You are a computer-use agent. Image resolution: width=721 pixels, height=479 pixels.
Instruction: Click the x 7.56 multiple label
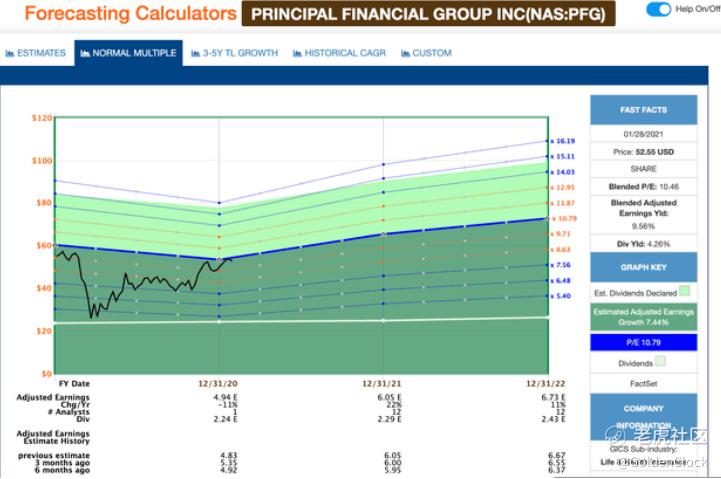[561, 265]
